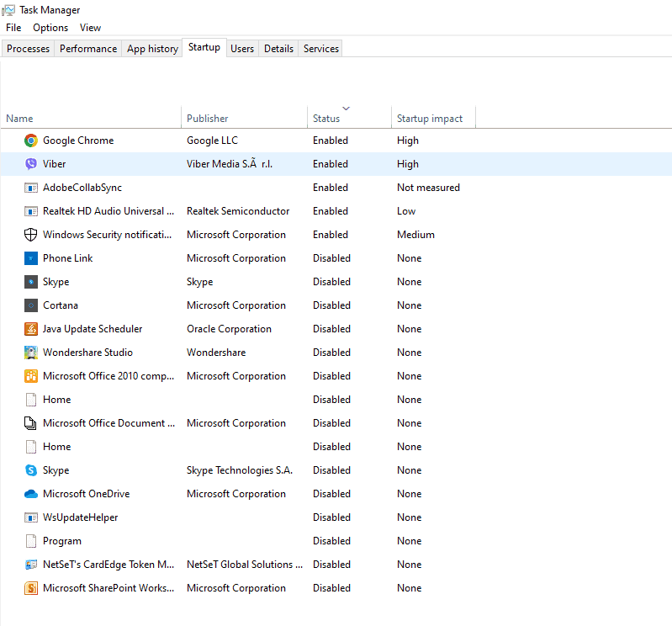Screen dimensions: 672x626
Task: Sort the list by the Status column
Action: coord(326,119)
